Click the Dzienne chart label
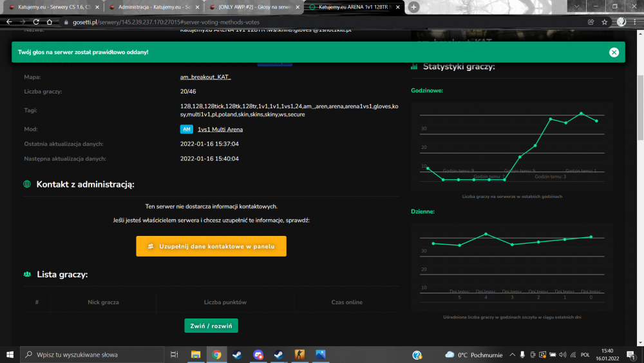The height and width of the screenshot is (363, 644). pos(422,211)
